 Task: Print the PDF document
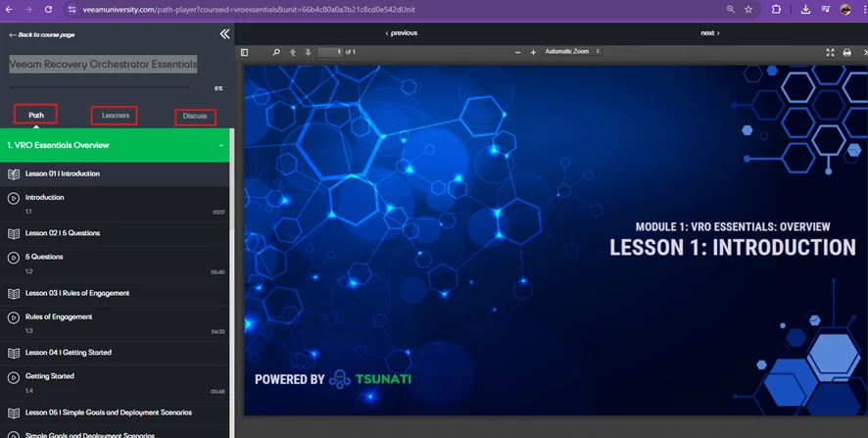pos(847,52)
